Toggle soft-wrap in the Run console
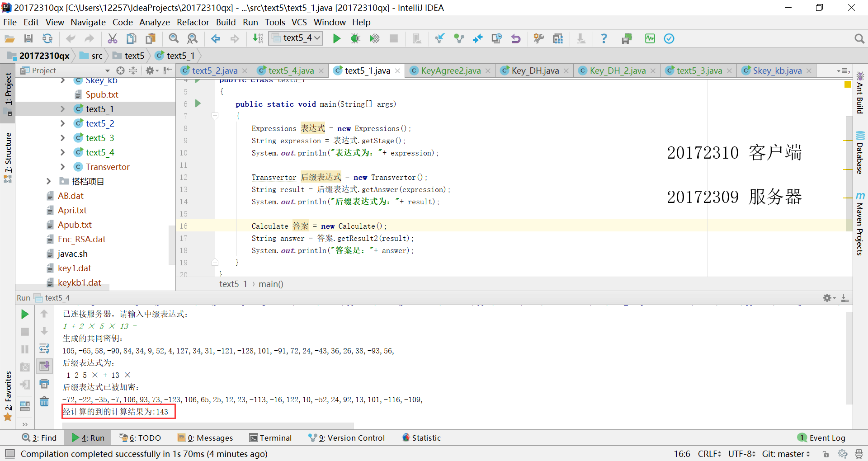The height and width of the screenshot is (461, 868). point(44,348)
